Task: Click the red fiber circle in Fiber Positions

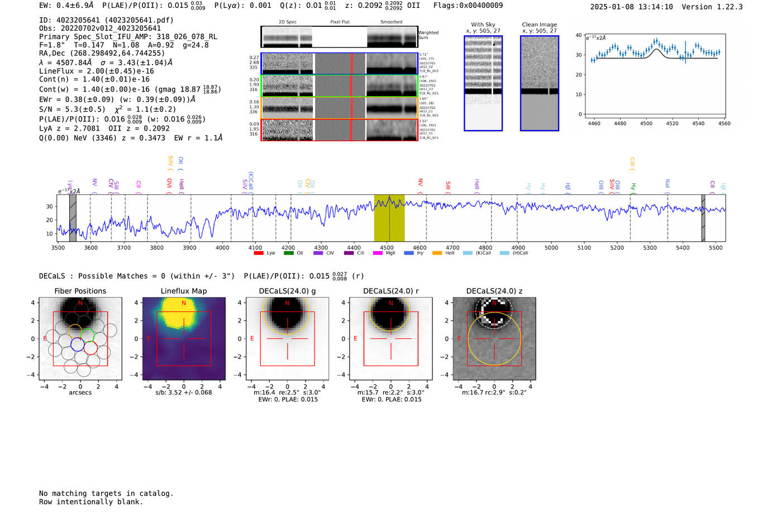Action: [x=90, y=349]
